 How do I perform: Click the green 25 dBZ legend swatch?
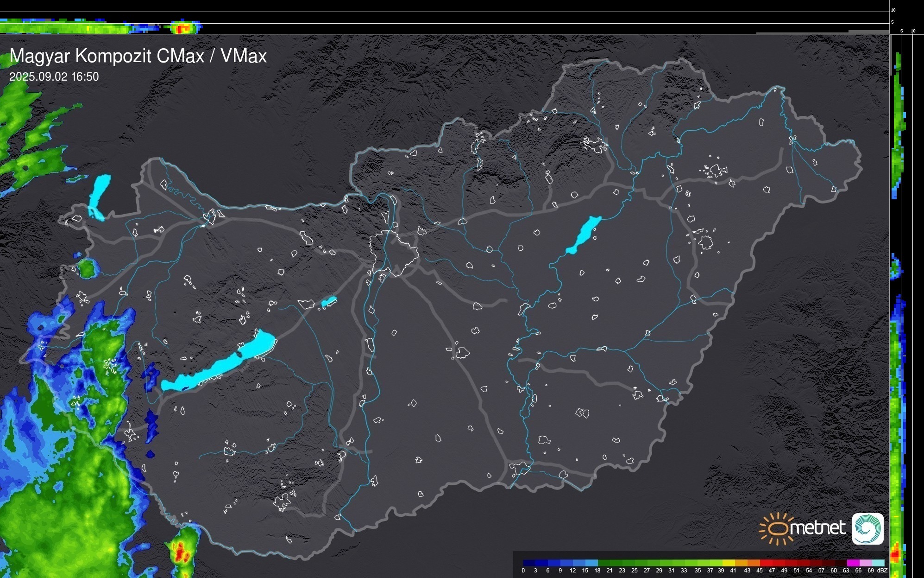(x=641, y=563)
